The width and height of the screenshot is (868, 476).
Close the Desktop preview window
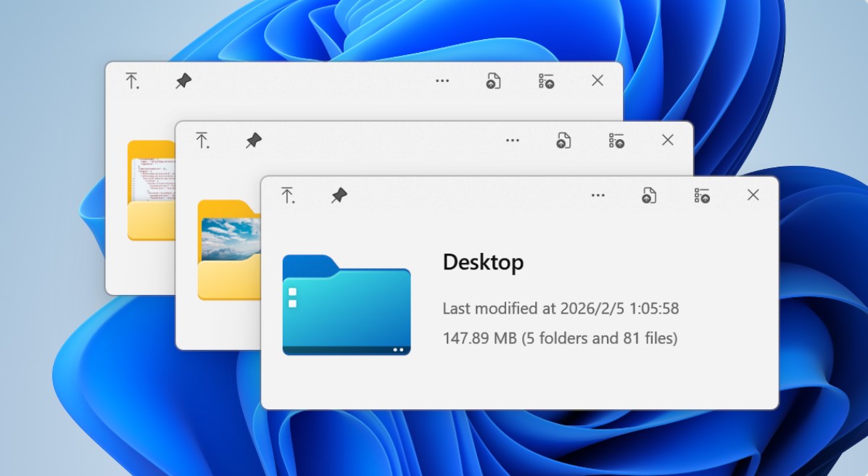click(x=753, y=195)
